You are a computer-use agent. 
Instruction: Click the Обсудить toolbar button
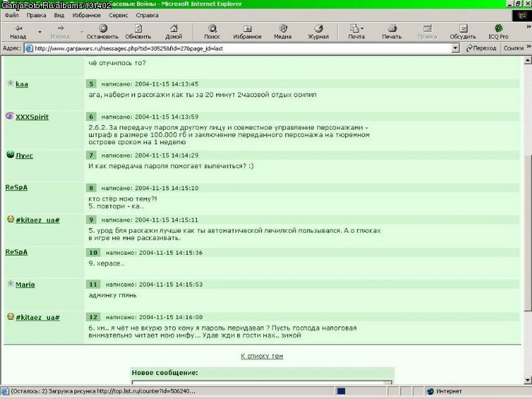[x=463, y=32]
